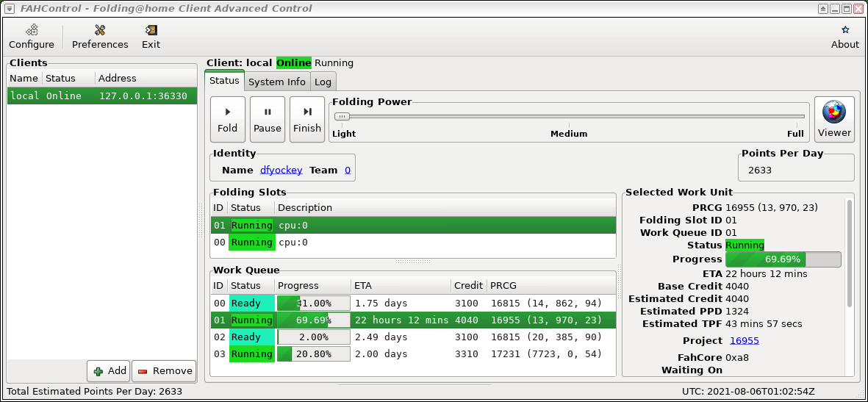Click the 2.49 days ETA cell
The height and width of the screenshot is (402, 868).
pyautogui.click(x=381, y=337)
